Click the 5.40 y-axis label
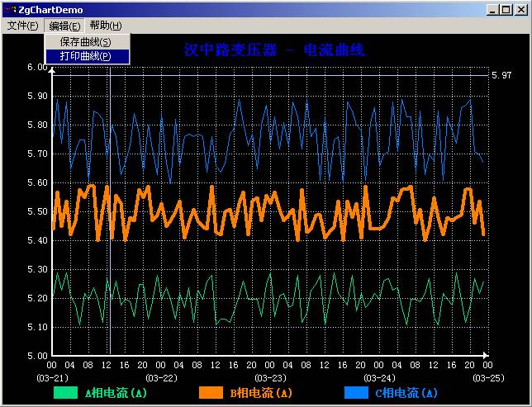The height and width of the screenshot is (407, 532). click(x=37, y=240)
